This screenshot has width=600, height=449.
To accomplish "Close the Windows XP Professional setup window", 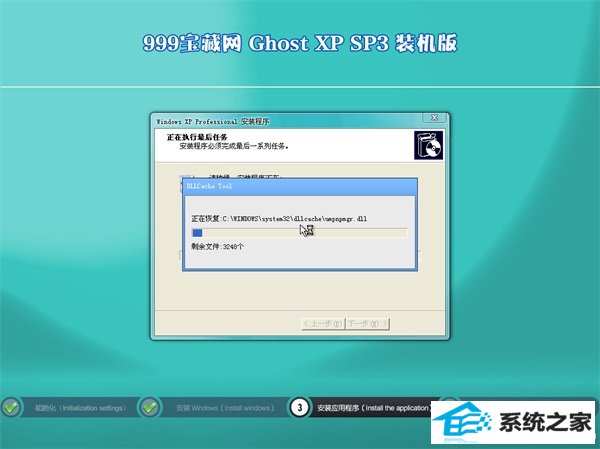I will click(x=434, y=118).
